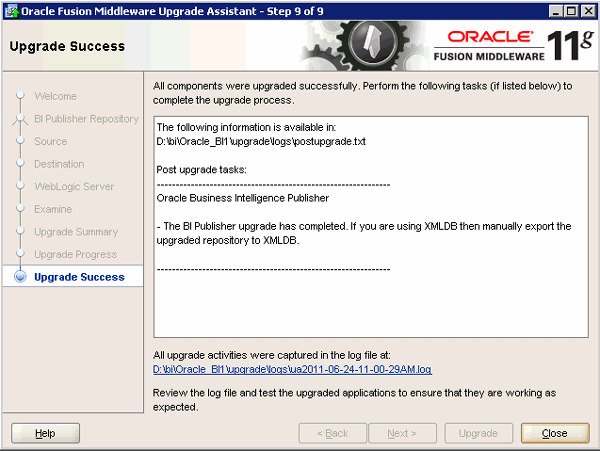Click the 'Review the log file' note

(354, 400)
